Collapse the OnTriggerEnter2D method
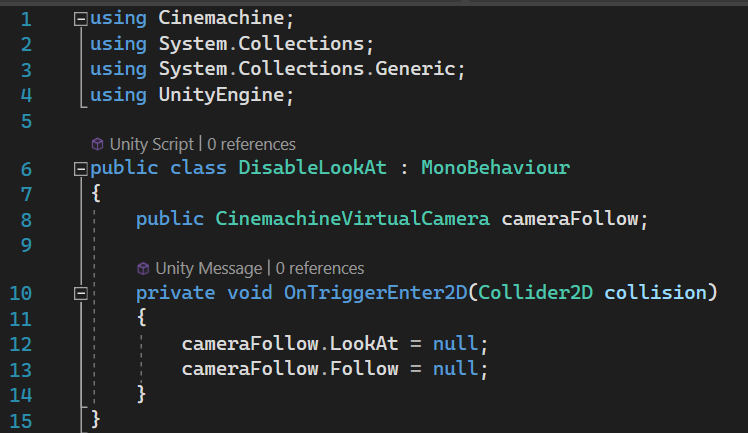The image size is (748, 433). point(81,293)
